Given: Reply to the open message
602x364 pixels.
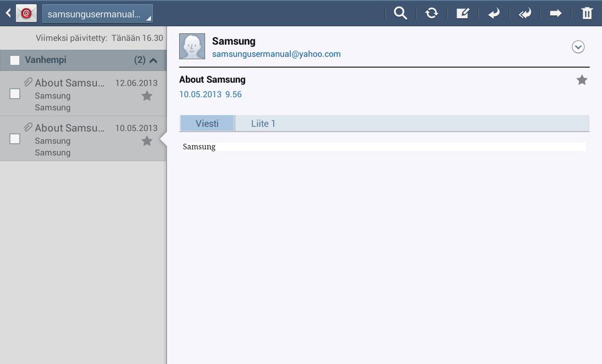Looking at the screenshot, I should point(494,14).
